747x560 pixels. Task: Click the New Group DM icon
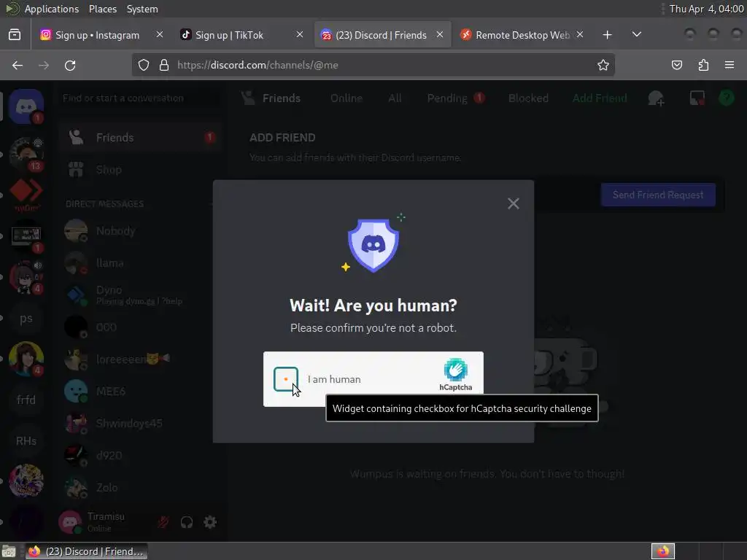tap(656, 98)
